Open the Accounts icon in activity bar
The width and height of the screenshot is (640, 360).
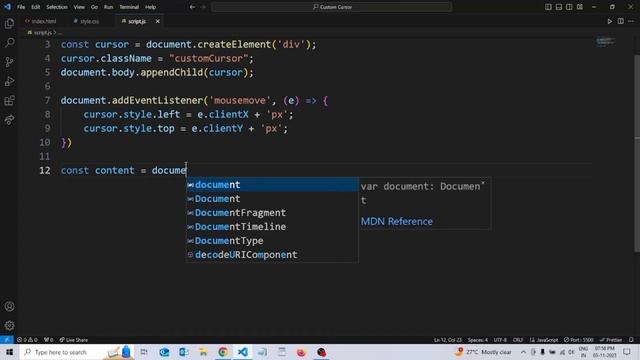point(9,306)
